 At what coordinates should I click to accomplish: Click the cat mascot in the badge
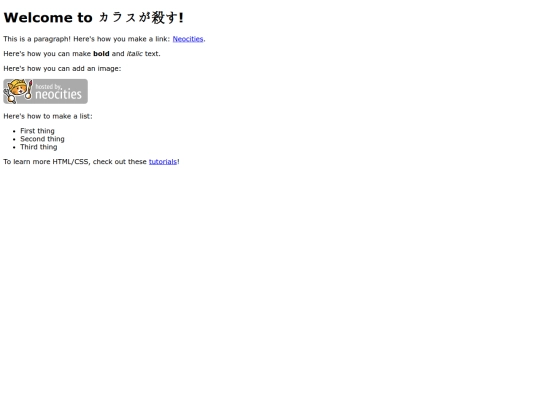[x=17, y=91]
